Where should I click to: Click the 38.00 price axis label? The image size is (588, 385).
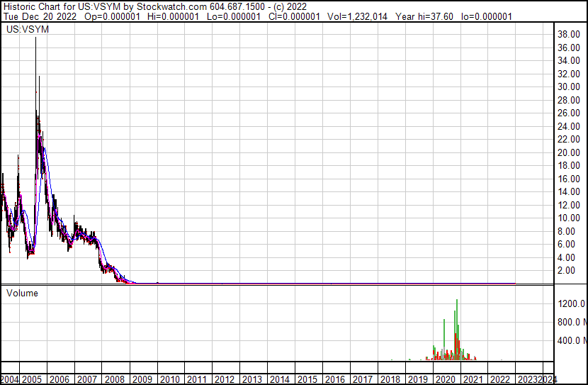coord(570,34)
